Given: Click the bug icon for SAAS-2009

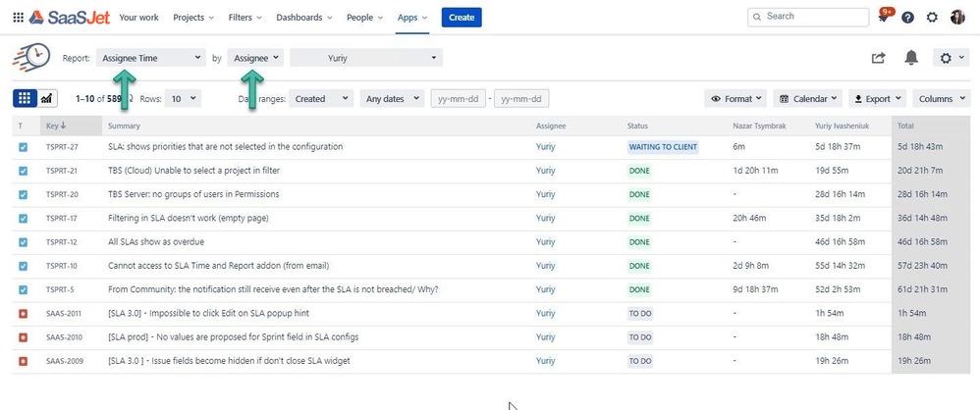Looking at the screenshot, I should coord(24,361).
